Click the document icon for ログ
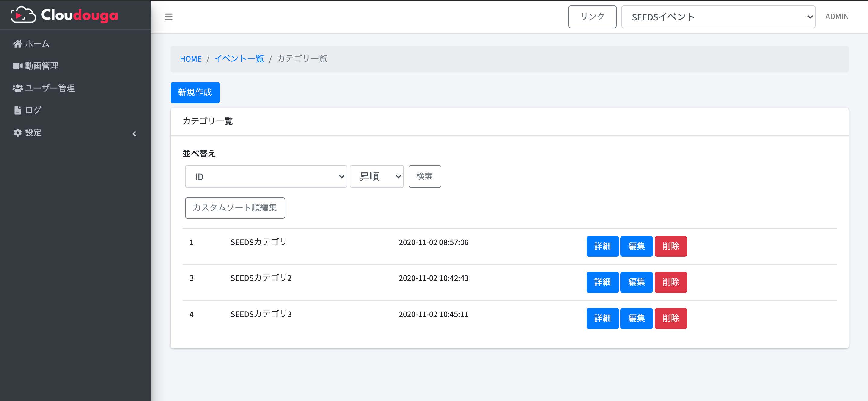 [x=17, y=110]
